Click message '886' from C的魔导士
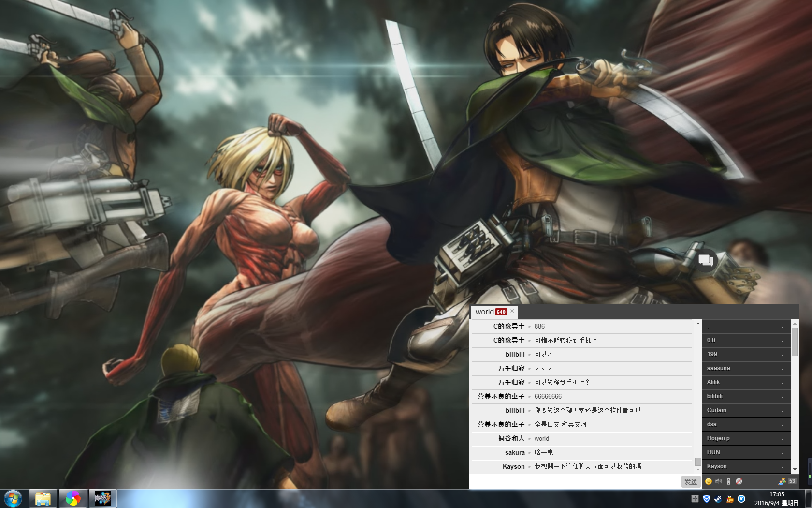This screenshot has width=812, height=508. tap(539, 326)
